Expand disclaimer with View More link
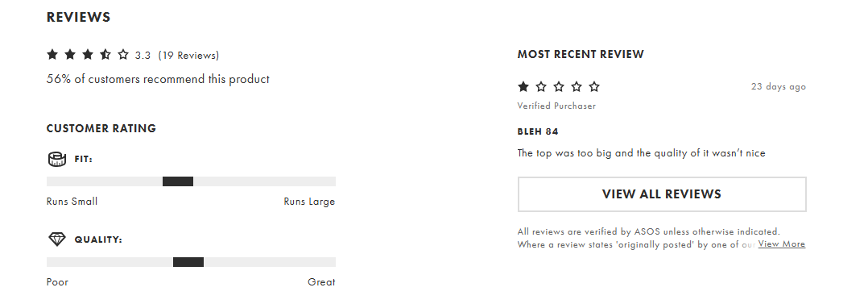Viewport: 868px width, 304px height. (782, 244)
